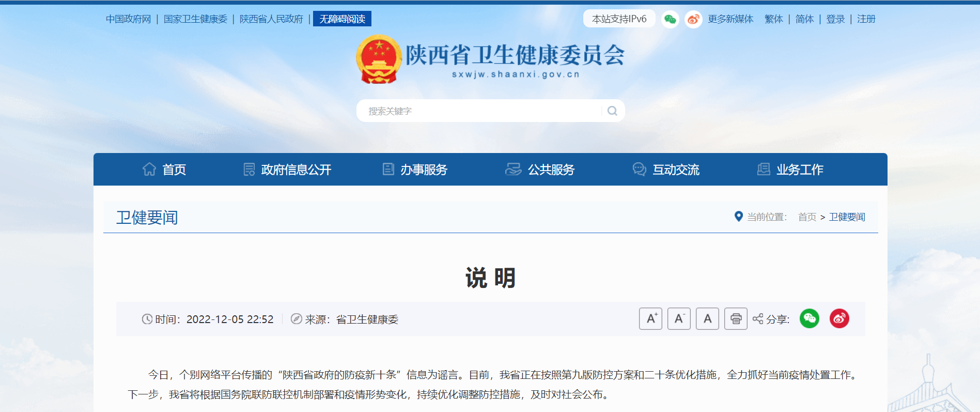Image resolution: width=980 pixels, height=412 pixels.
Task: Switch to 简体 simplified Chinese
Action: (x=804, y=19)
